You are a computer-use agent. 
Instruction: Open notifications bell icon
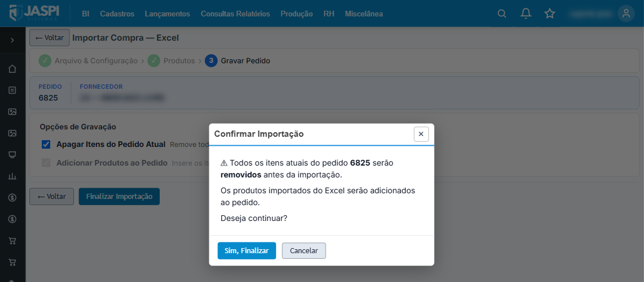[x=525, y=14]
